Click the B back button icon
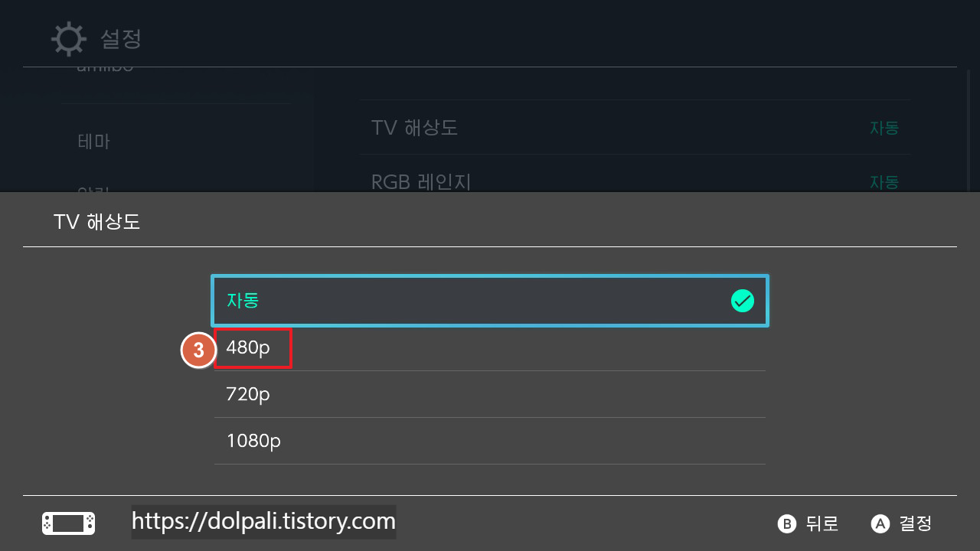Image resolution: width=980 pixels, height=551 pixels. tap(786, 523)
